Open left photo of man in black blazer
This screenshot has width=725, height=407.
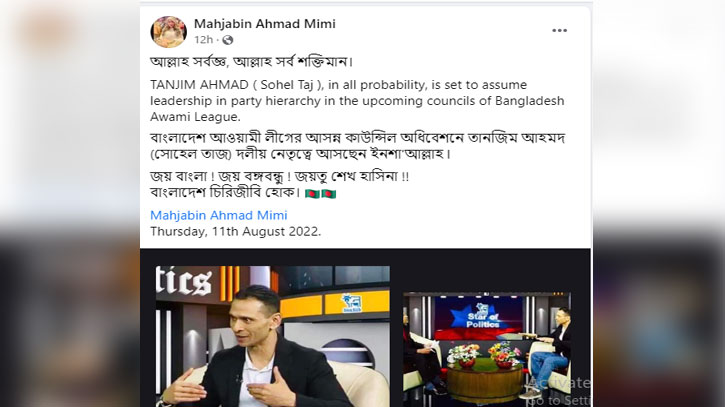[272, 336]
